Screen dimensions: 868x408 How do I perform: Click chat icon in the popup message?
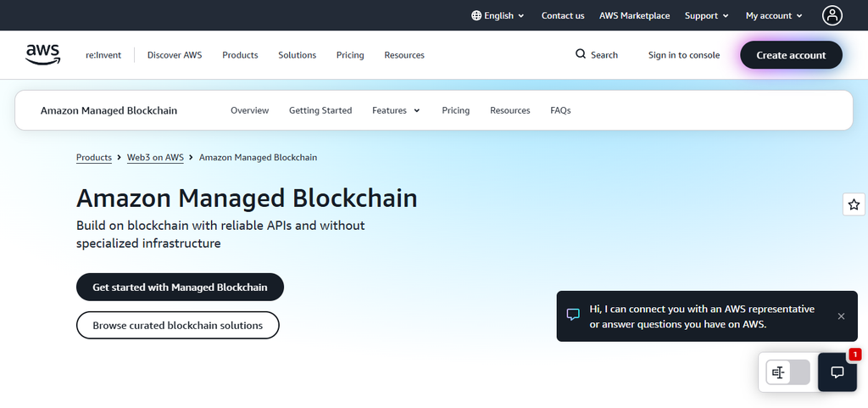coord(573,315)
